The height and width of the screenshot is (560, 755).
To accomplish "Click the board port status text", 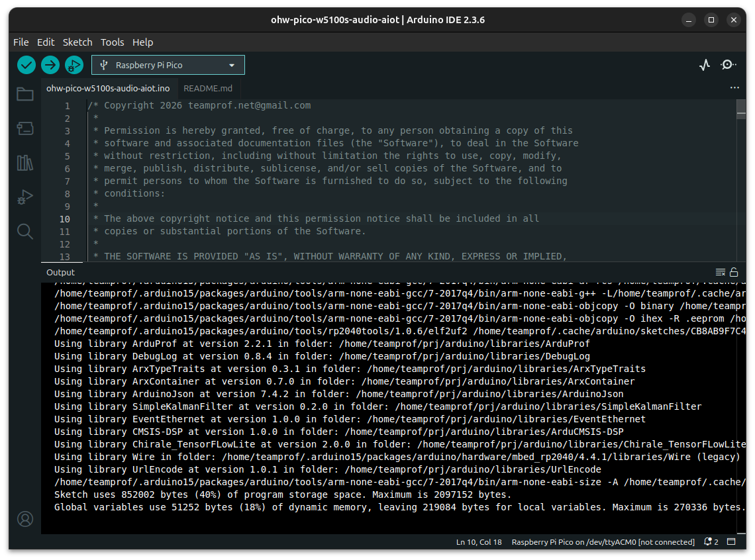I will pyautogui.click(x=603, y=542).
